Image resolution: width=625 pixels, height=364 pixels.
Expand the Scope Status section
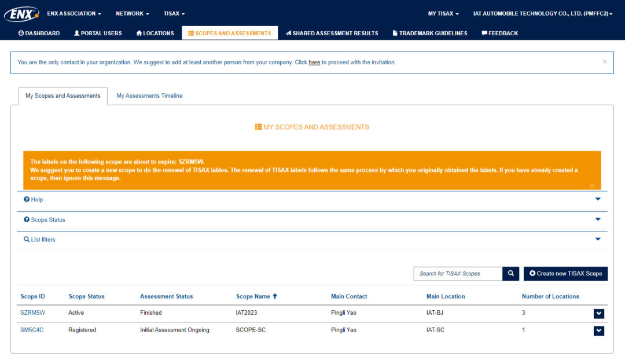pyautogui.click(x=598, y=219)
